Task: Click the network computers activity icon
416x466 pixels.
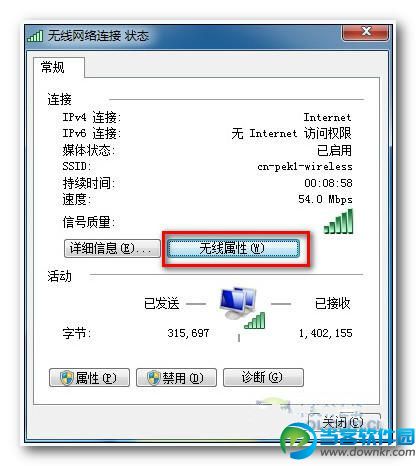Action: (x=237, y=303)
